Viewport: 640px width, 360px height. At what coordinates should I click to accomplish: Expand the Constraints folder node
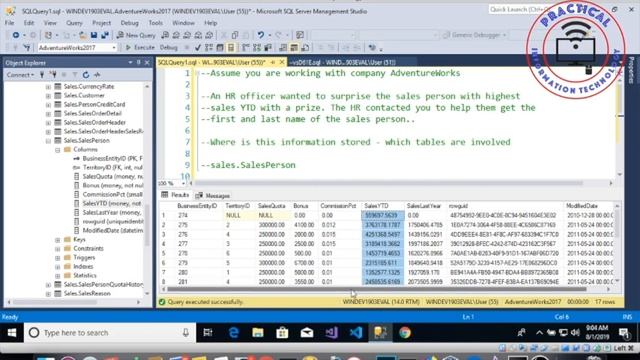pyautogui.click(x=58, y=249)
